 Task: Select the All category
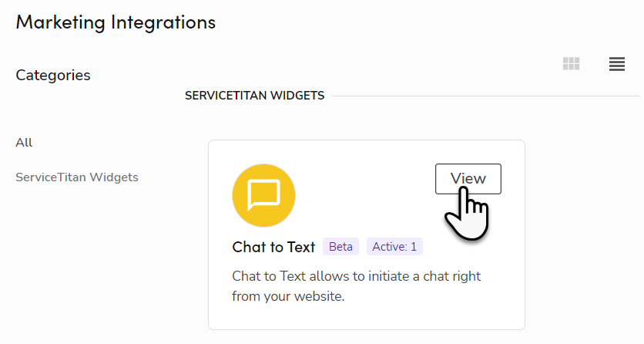pos(24,143)
